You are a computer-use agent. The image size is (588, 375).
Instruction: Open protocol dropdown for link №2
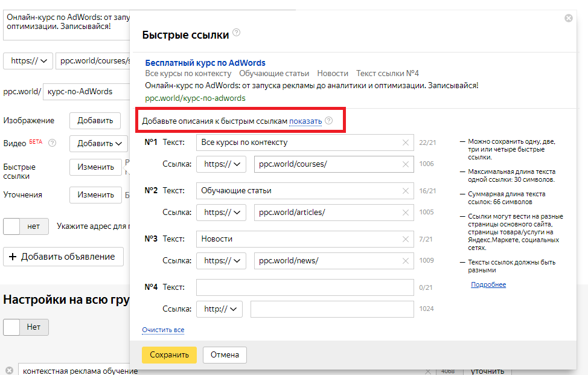pyautogui.click(x=221, y=213)
